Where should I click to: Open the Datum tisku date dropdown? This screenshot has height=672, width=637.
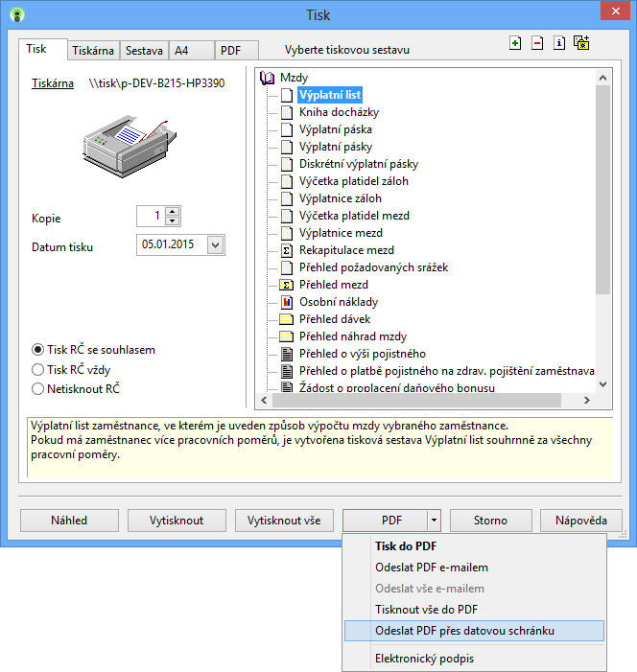pos(216,245)
